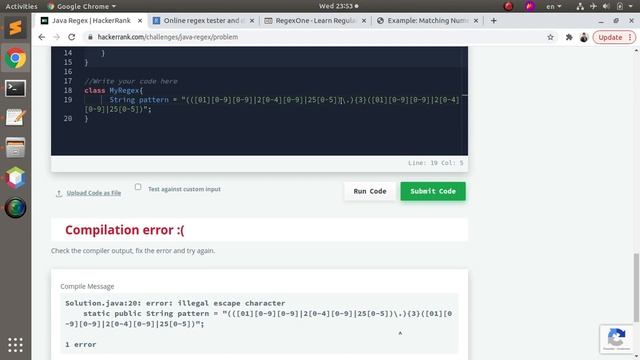
Task: Open the Activities overview
Action: [x=21, y=6]
